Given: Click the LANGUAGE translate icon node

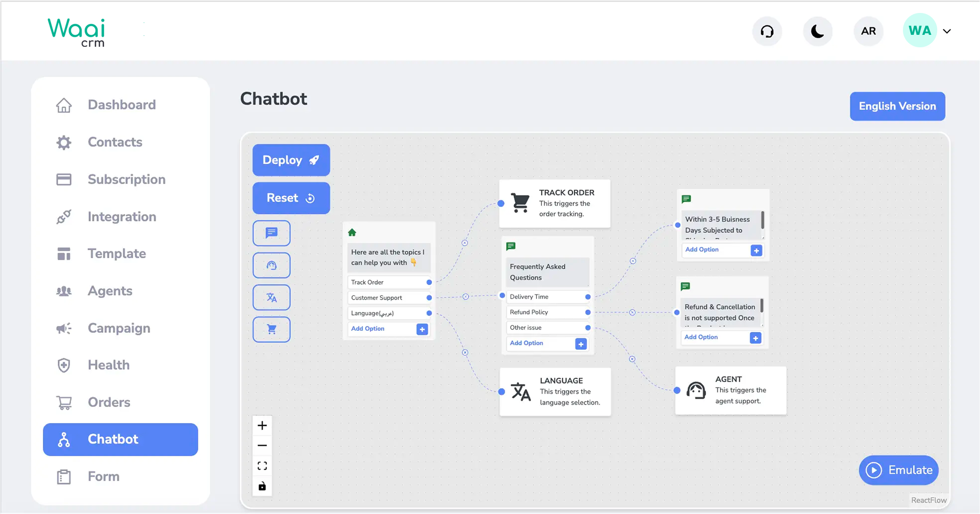Looking at the screenshot, I should click(521, 392).
